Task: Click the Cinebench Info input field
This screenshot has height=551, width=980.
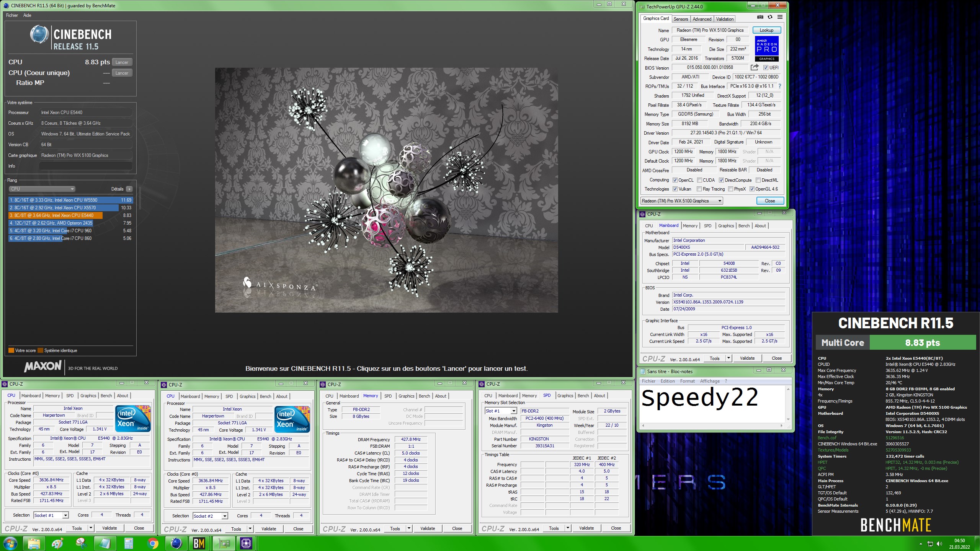Action: tap(86, 166)
